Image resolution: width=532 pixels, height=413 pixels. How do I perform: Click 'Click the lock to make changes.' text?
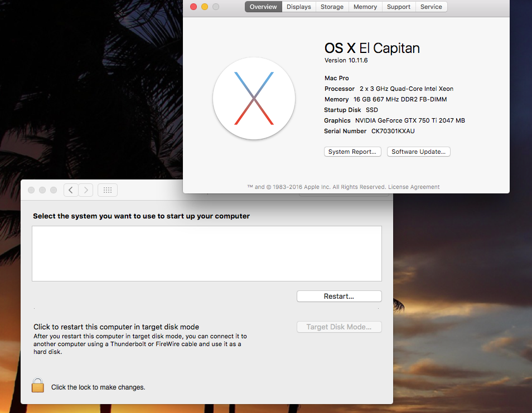point(98,387)
